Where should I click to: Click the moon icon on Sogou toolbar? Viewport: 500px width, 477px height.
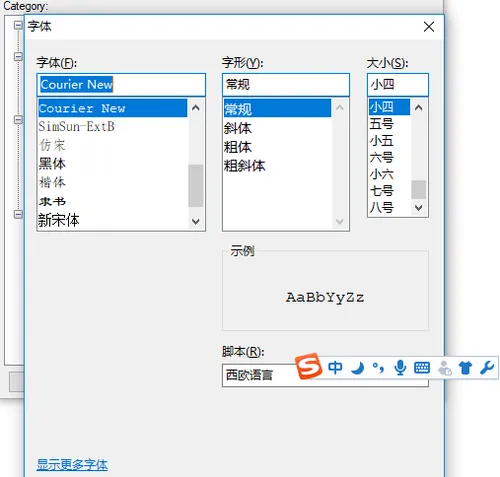click(357, 368)
